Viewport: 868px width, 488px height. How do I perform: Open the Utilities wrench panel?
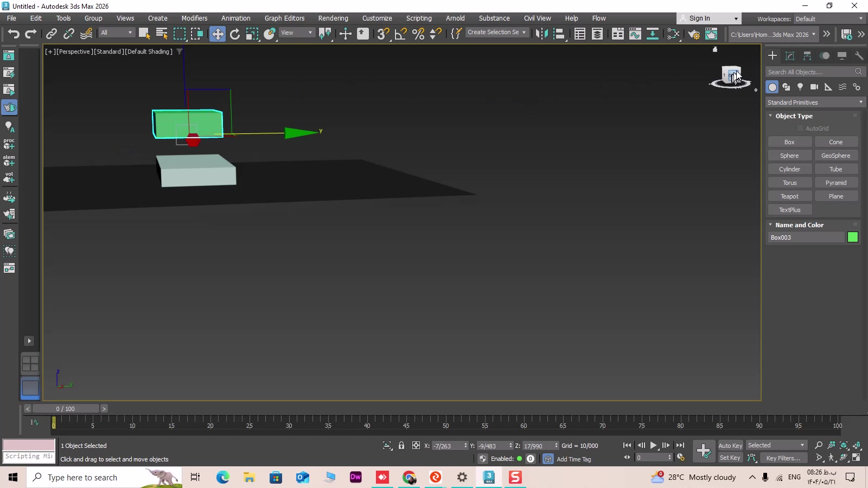(859, 56)
